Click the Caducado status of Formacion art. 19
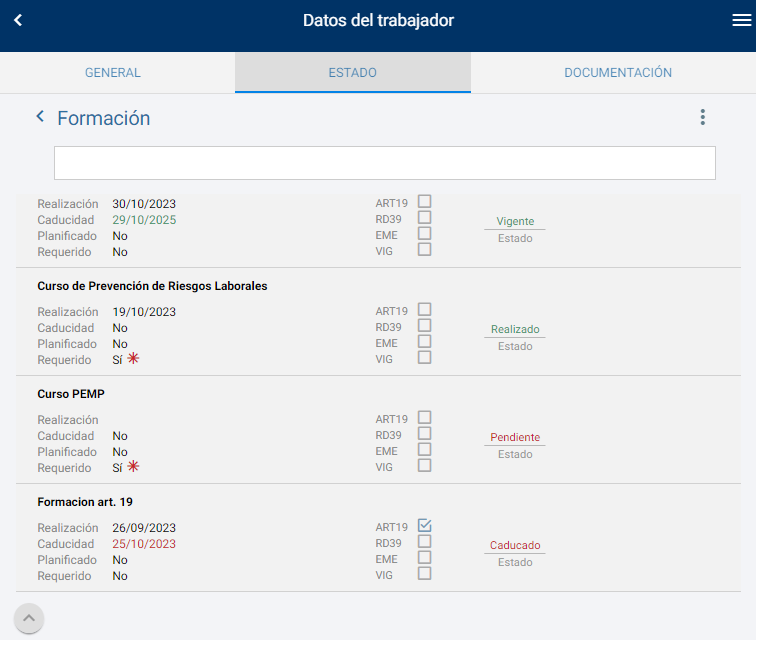 pos(515,546)
